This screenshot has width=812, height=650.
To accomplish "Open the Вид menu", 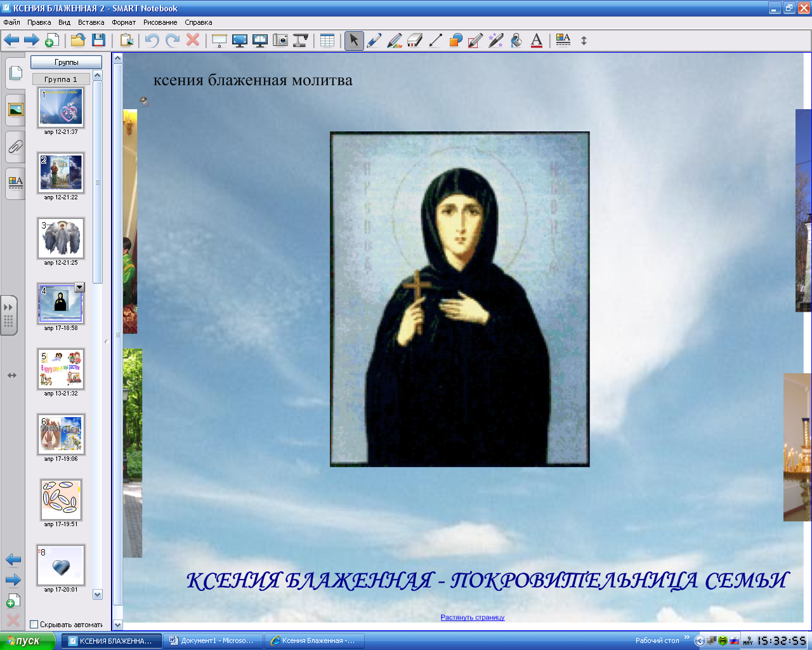I will point(65,22).
